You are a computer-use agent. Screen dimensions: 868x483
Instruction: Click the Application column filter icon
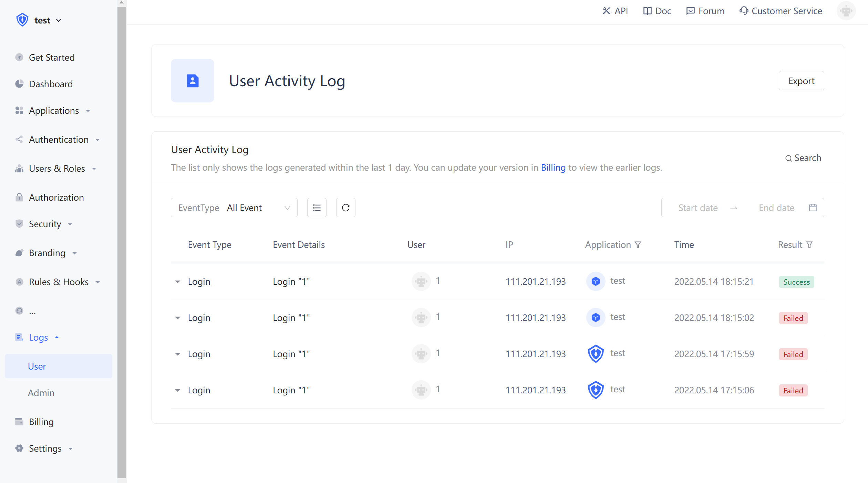pyautogui.click(x=638, y=245)
